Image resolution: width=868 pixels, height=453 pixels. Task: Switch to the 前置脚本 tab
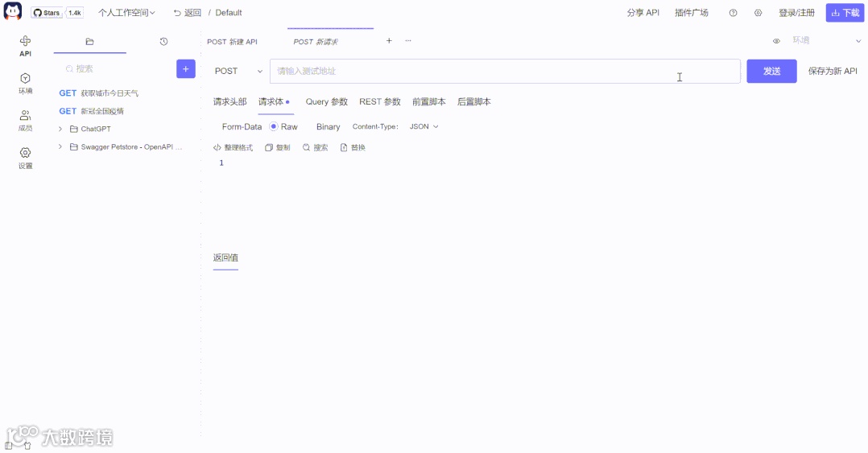(429, 101)
